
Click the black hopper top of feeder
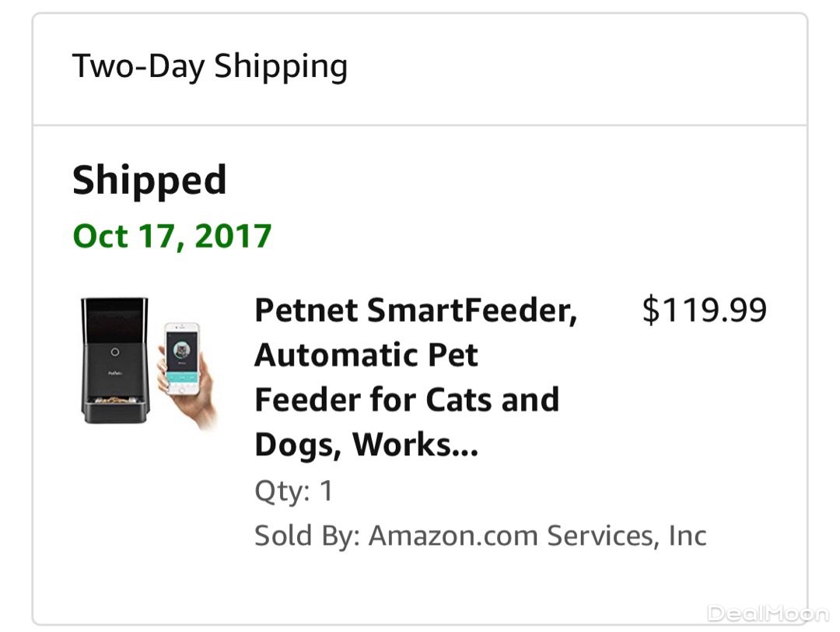[x=114, y=318]
